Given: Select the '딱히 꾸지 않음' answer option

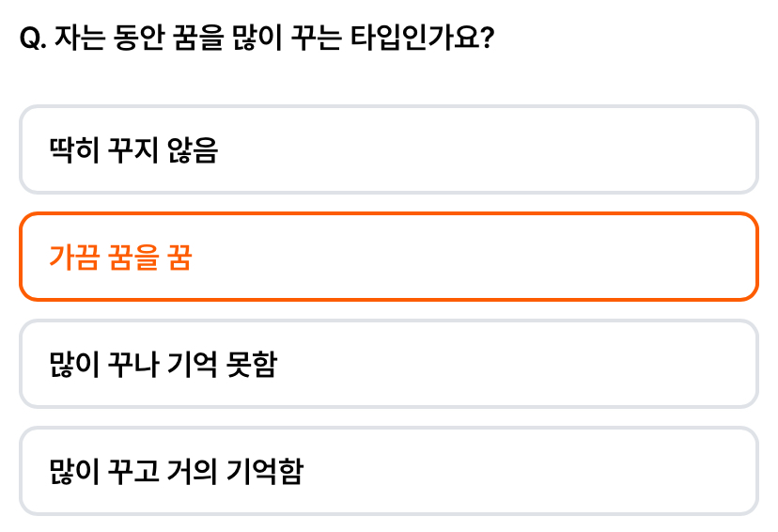Looking at the screenshot, I should (389, 149).
